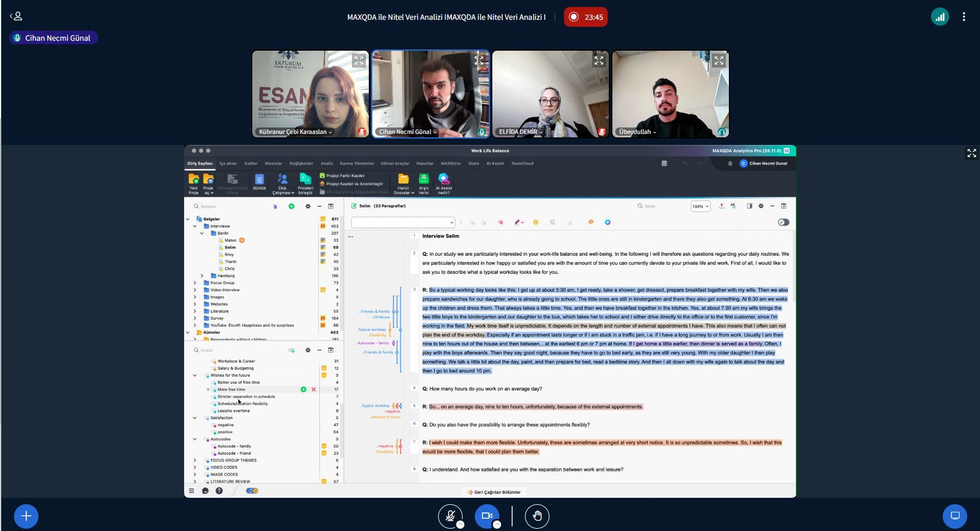Open the Analiz ribbon tab
980x531 pixels.
click(327, 164)
